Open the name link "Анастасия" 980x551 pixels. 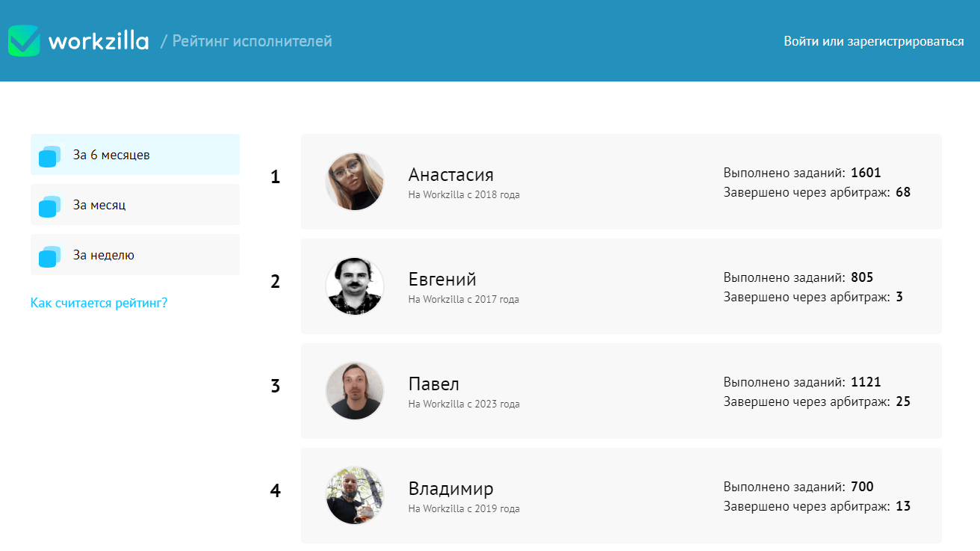tap(450, 175)
